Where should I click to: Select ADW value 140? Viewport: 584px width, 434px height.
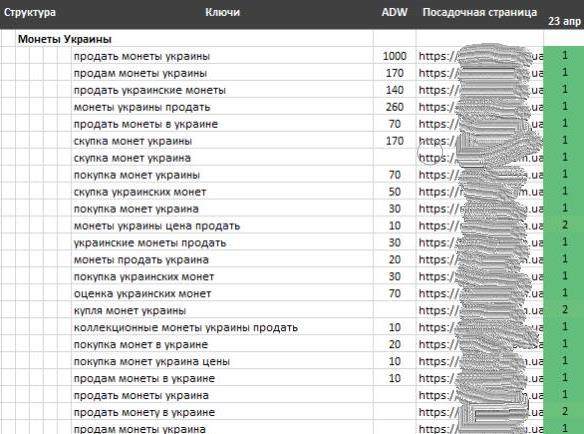click(394, 90)
